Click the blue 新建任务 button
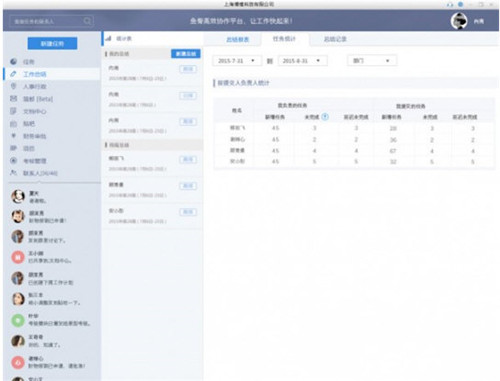The width and height of the screenshot is (500, 381). pyautogui.click(x=52, y=43)
